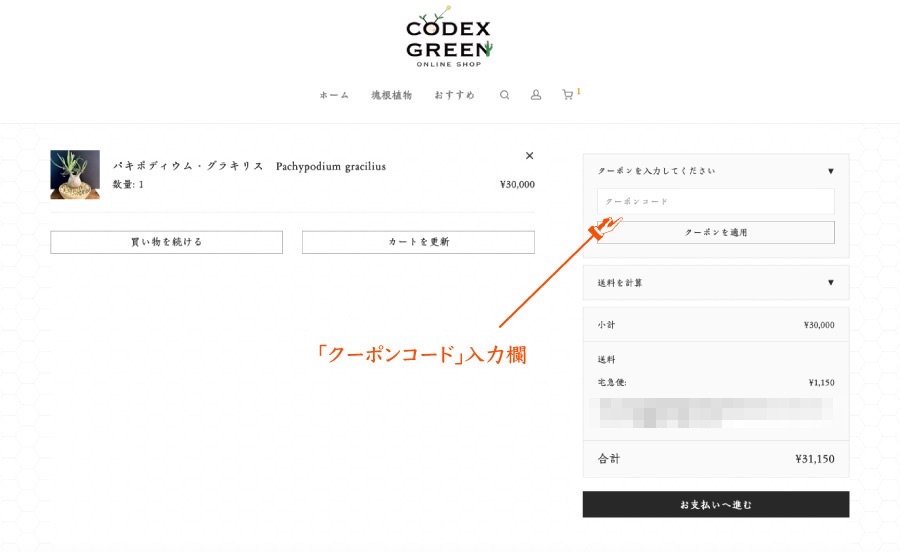Collapse the coupon section triangle arrow
Viewport: 900px width, 552px height.
pyautogui.click(x=830, y=171)
